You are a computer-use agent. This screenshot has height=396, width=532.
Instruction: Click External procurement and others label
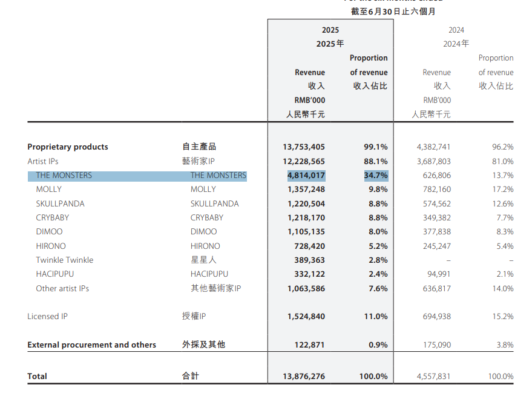click(x=91, y=345)
